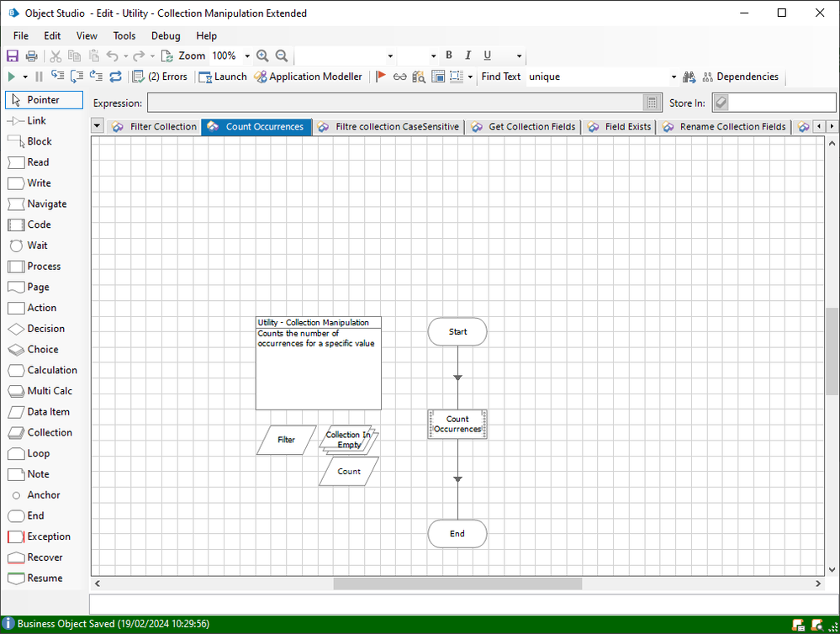The height and width of the screenshot is (634, 840).
Task: Select the Count Occurrences code stage
Action: click(457, 424)
